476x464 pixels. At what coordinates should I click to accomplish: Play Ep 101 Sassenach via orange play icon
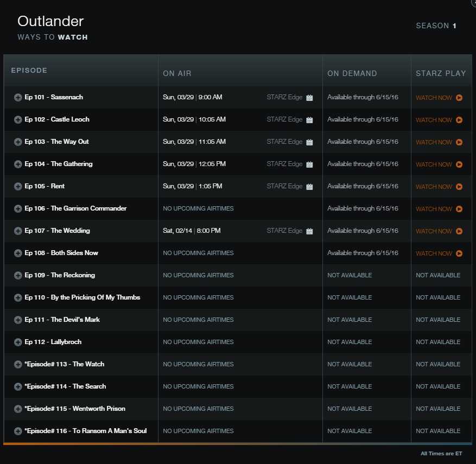459,98
